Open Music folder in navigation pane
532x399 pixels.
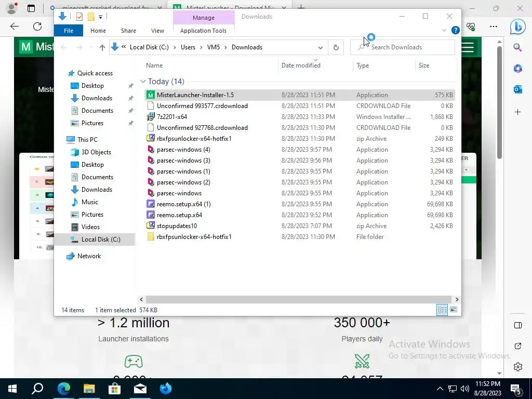89,202
